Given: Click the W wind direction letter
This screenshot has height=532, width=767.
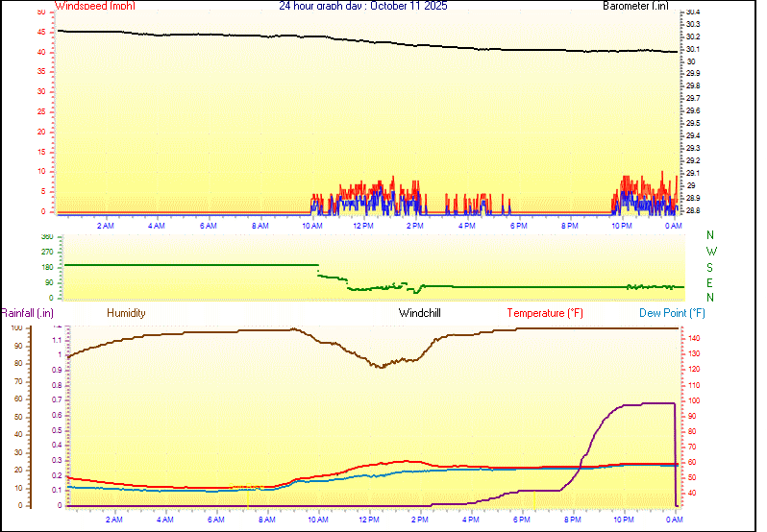Looking at the screenshot, I should point(710,252).
